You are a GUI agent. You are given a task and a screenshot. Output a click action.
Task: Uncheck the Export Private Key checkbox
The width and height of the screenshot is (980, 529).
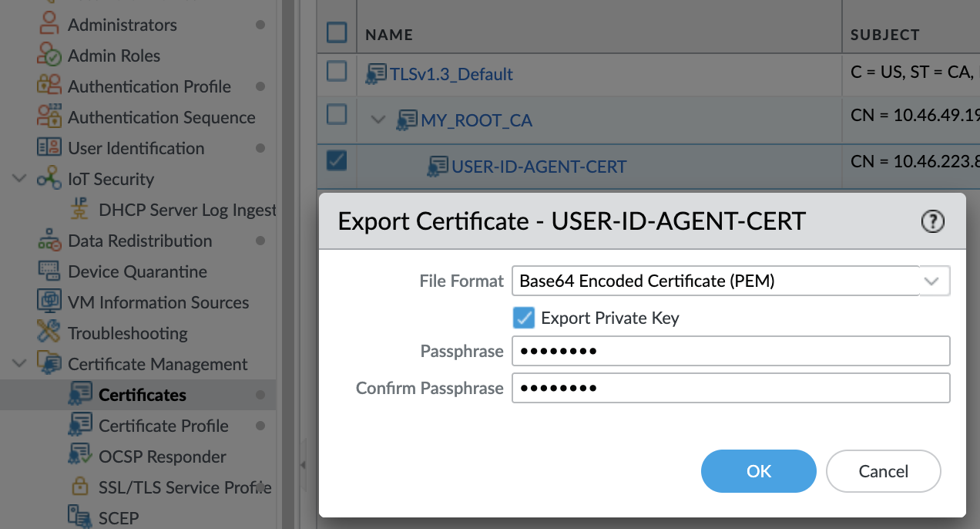pos(523,318)
